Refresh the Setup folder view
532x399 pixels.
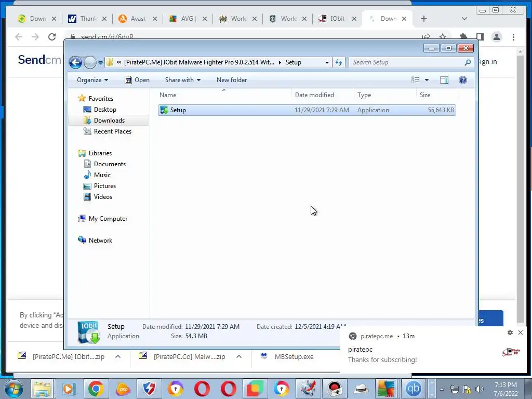pos(339,62)
